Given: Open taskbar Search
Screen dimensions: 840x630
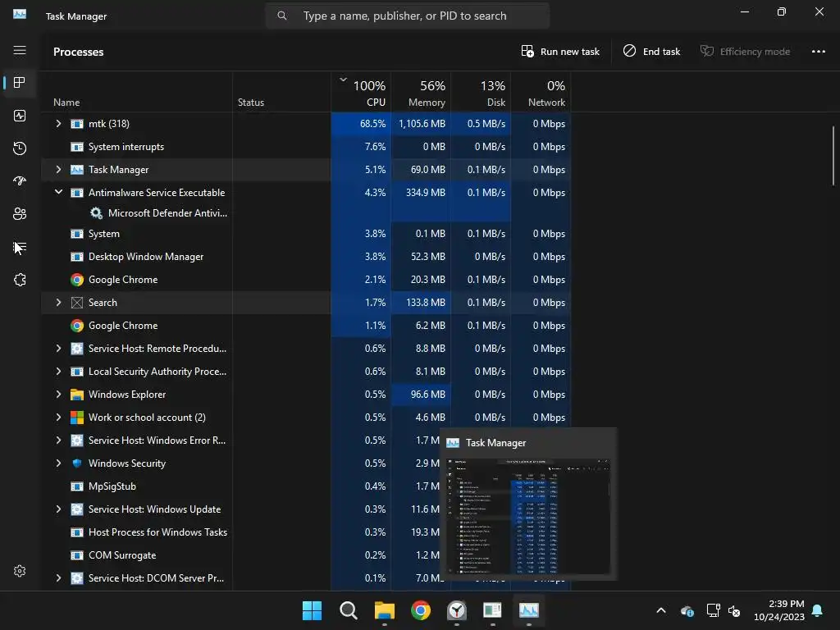Looking at the screenshot, I should [348, 610].
